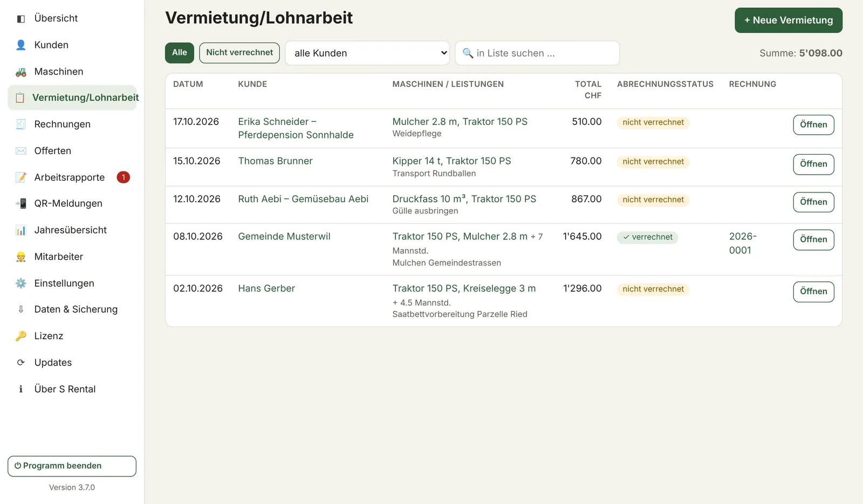The height and width of the screenshot is (504, 863).
Task: Open the Hans Gerber rental entry
Action: point(813,292)
